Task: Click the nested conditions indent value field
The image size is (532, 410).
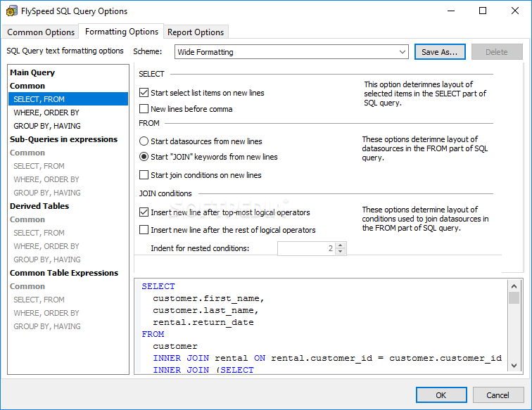Action: tap(306, 248)
